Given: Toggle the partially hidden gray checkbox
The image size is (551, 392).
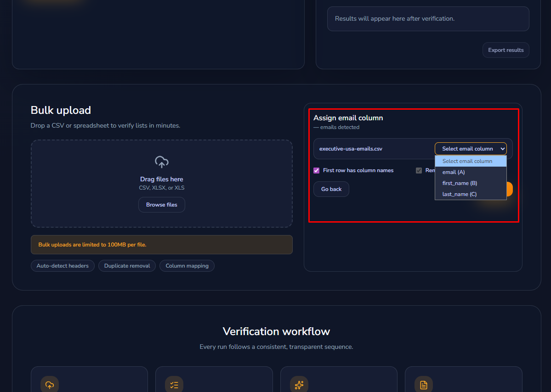Looking at the screenshot, I should [419, 170].
